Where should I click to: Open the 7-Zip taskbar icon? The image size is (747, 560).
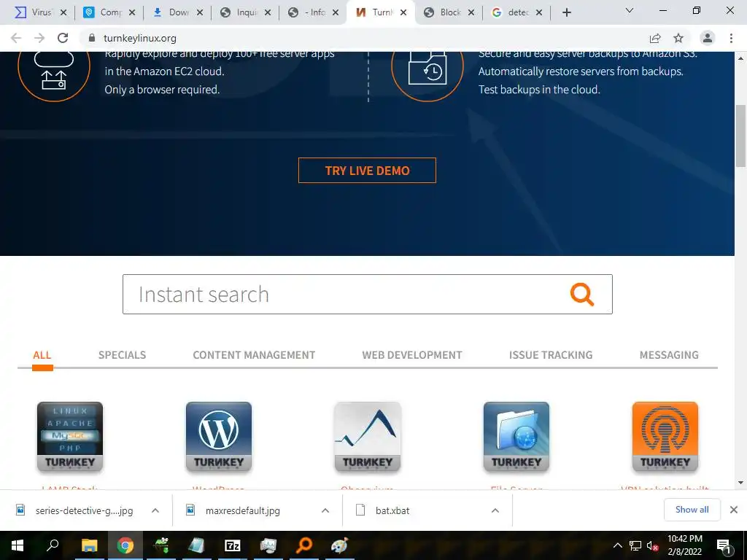pyautogui.click(x=232, y=545)
